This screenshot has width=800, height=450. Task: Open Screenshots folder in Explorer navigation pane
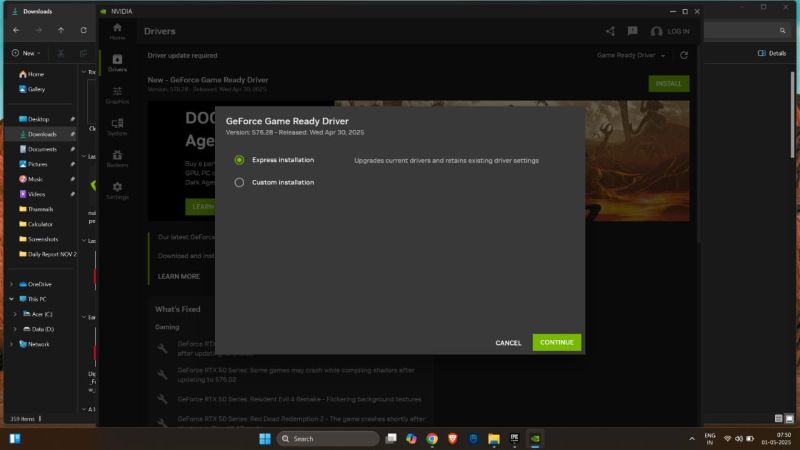tap(41, 239)
